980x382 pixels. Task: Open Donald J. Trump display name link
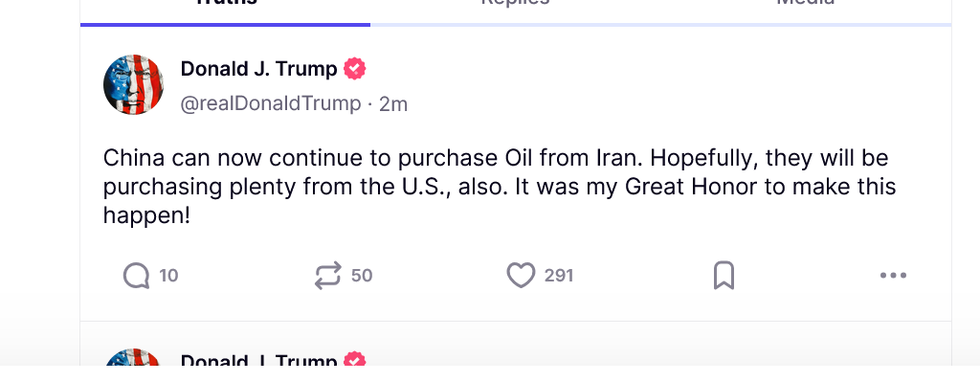point(258,69)
